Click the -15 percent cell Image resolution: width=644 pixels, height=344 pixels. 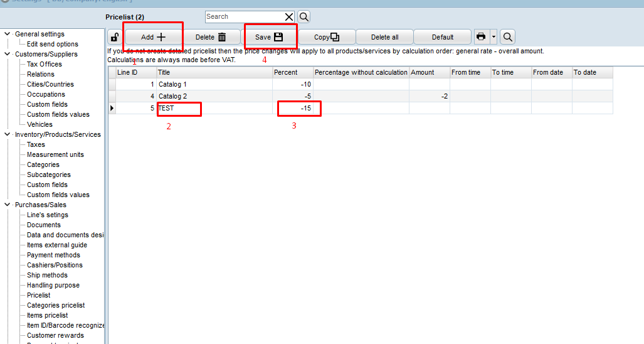pyautogui.click(x=293, y=108)
